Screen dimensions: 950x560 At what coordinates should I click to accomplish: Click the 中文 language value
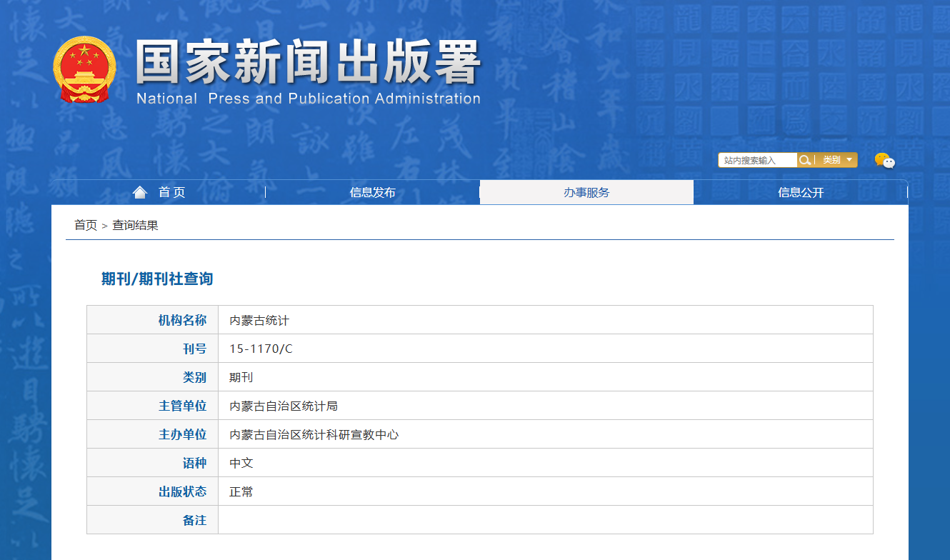tap(241, 464)
